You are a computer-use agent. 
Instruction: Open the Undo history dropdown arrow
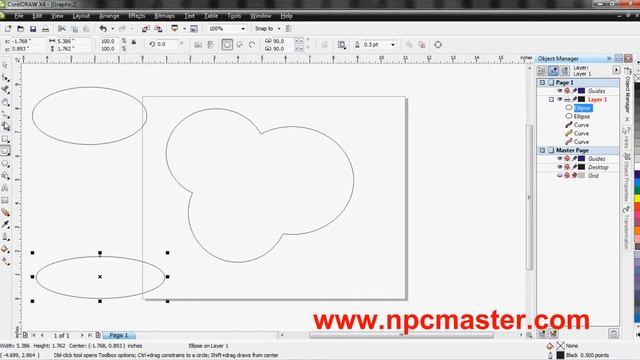[x=113, y=29]
